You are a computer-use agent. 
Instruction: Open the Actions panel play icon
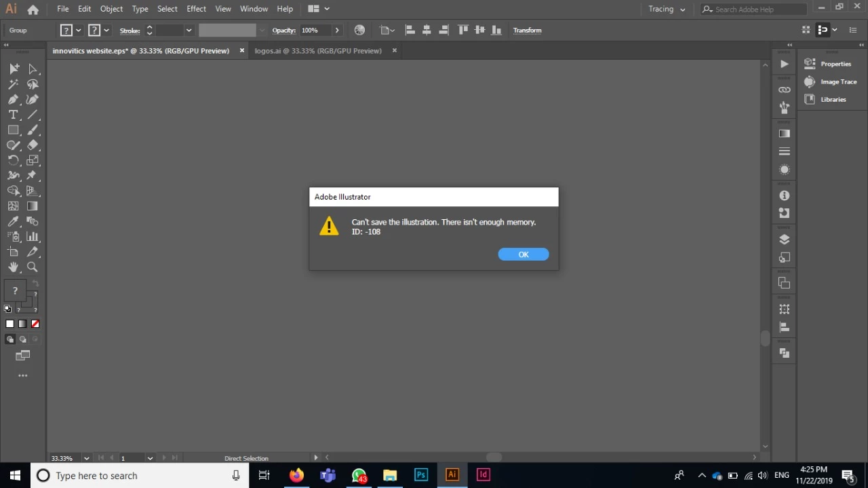[x=785, y=64]
